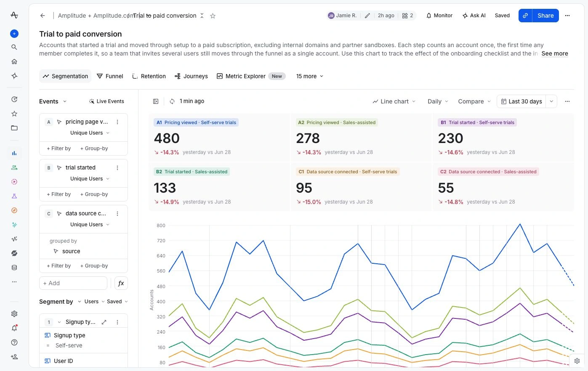Screen dimensions: 588x371
Task: Go back using the header arrow
Action: click(x=43, y=16)
